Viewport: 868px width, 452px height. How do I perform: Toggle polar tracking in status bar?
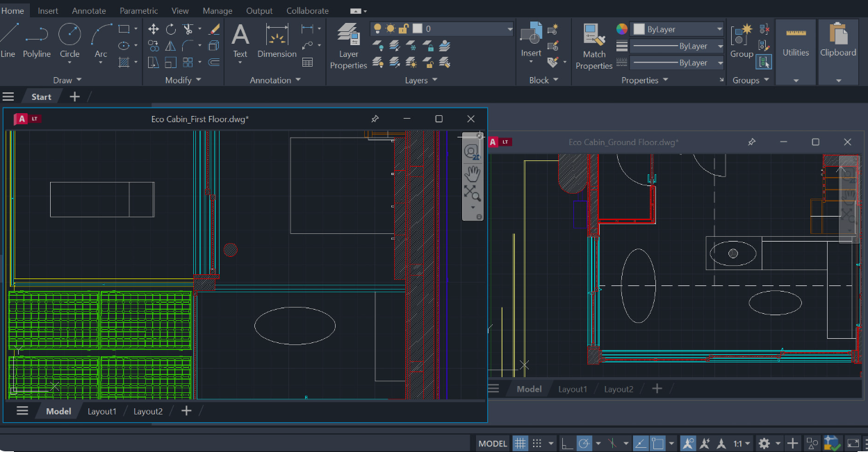[x=584, y=443]
